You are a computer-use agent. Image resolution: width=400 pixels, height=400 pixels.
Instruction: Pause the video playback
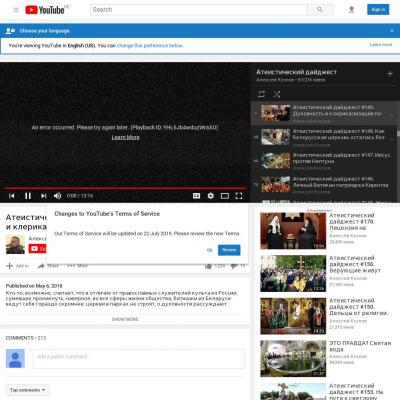(x=28, y=196)
